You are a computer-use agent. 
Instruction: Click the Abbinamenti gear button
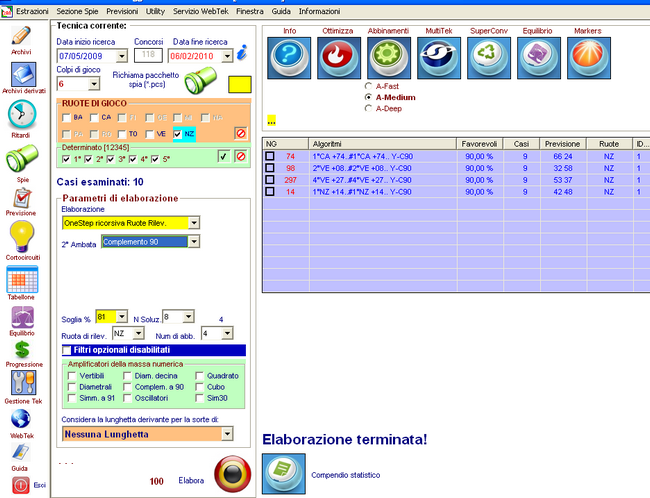(389, 58)
